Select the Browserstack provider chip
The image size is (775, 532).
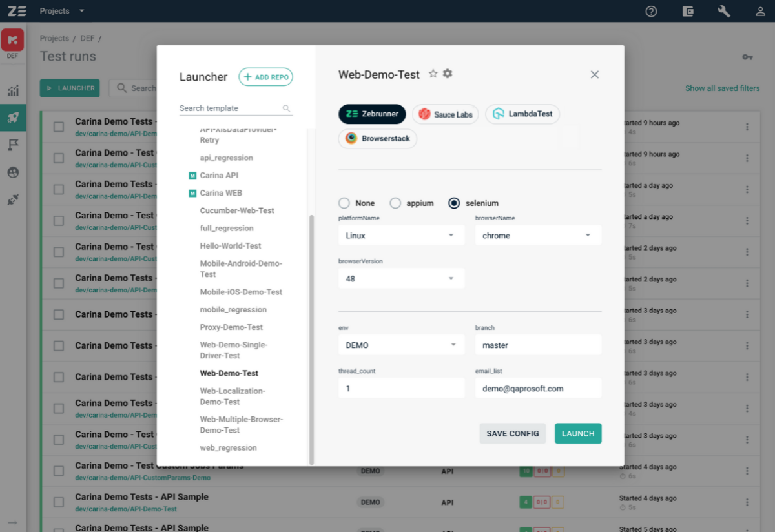click(378, 138)
